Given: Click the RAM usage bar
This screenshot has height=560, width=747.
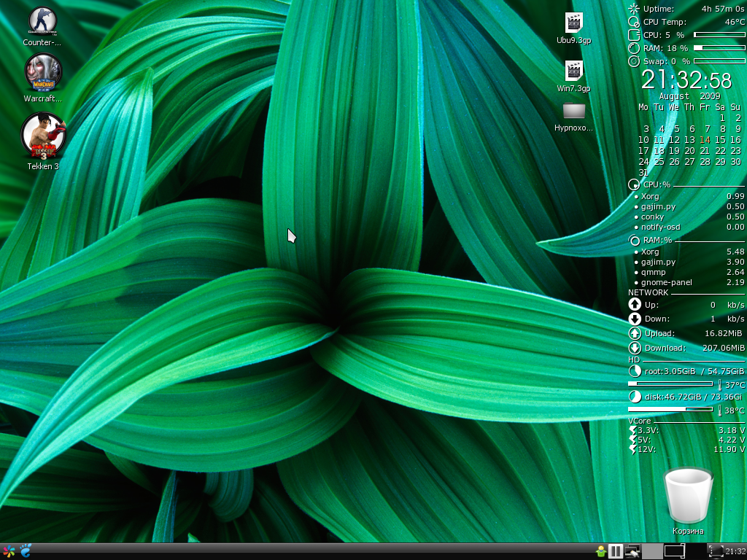Looking at the screenshot, I should tap(719, 48).
